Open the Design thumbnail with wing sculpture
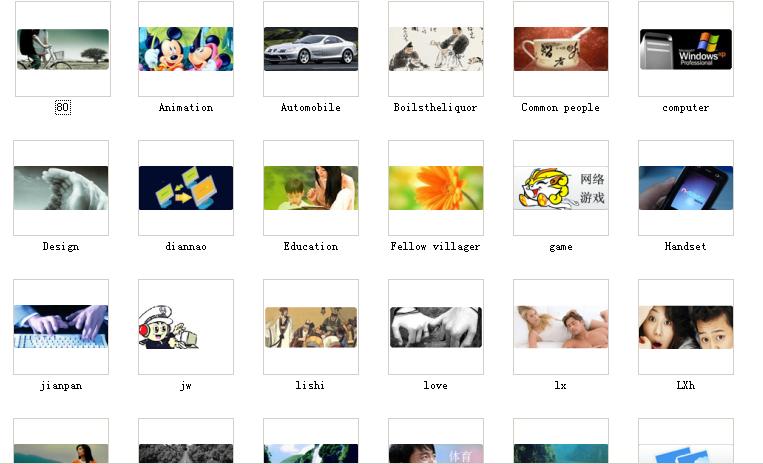The height and width of the screenshot is (464, 763). pyautogui.click(x=61, y=188)
